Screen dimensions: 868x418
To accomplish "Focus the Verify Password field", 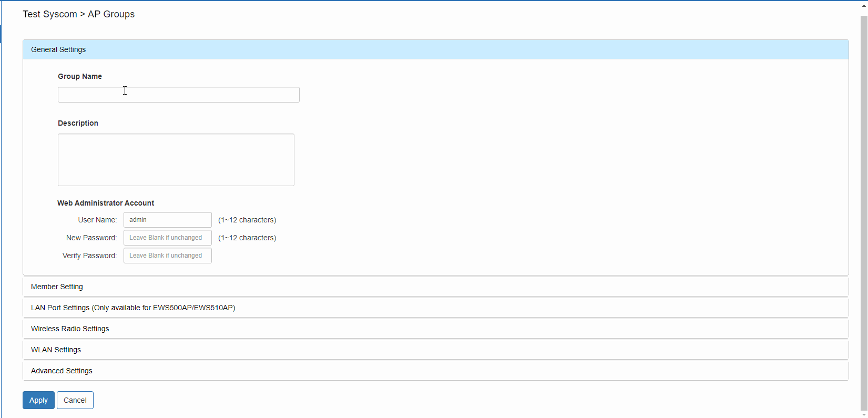I will click(168, 256).
